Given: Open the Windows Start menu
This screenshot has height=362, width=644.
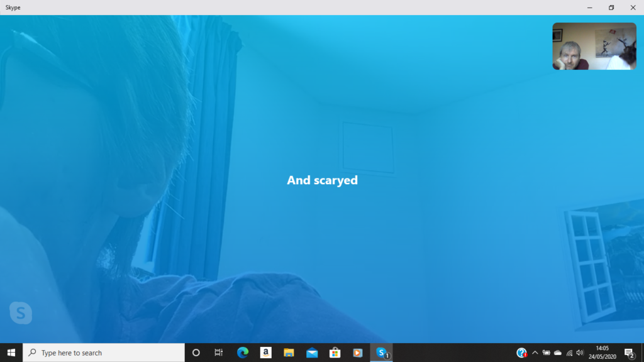Looking at the screenshot, I should click(x=11, y=353).
